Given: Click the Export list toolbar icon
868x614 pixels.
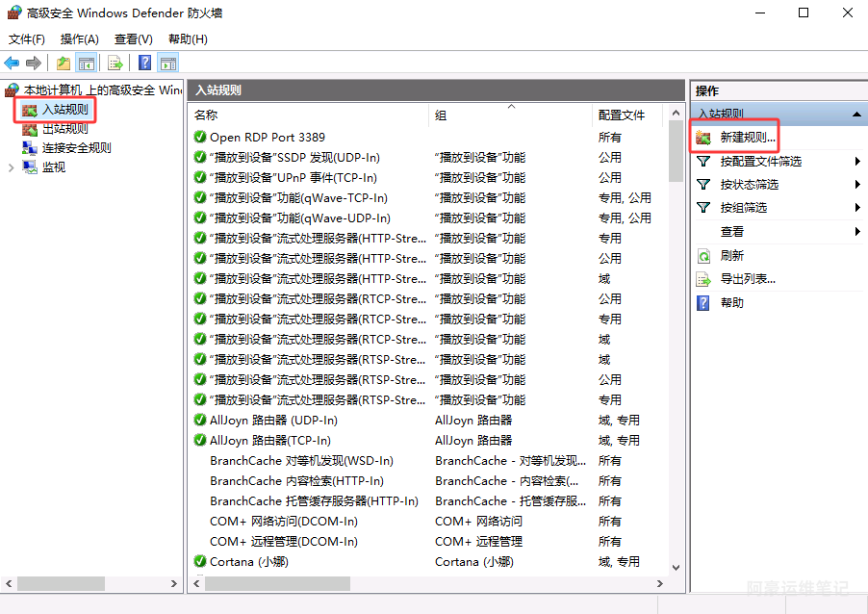Looking at the screenshot, I should click(115, 64).
